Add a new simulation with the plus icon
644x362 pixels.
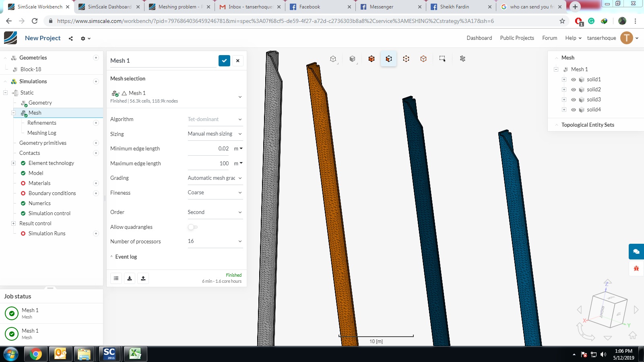pos(96,82)
